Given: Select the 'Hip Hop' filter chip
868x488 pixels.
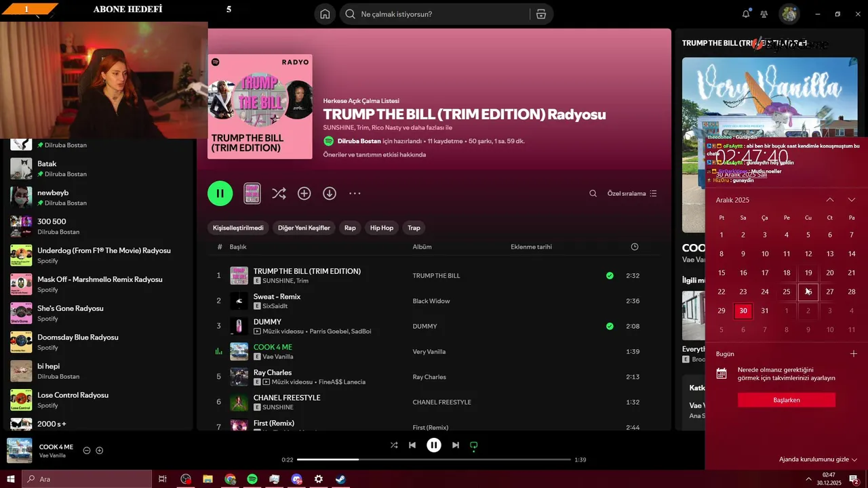Looking at the screenshot, I should pyautogui.click(x=382, y=228).
